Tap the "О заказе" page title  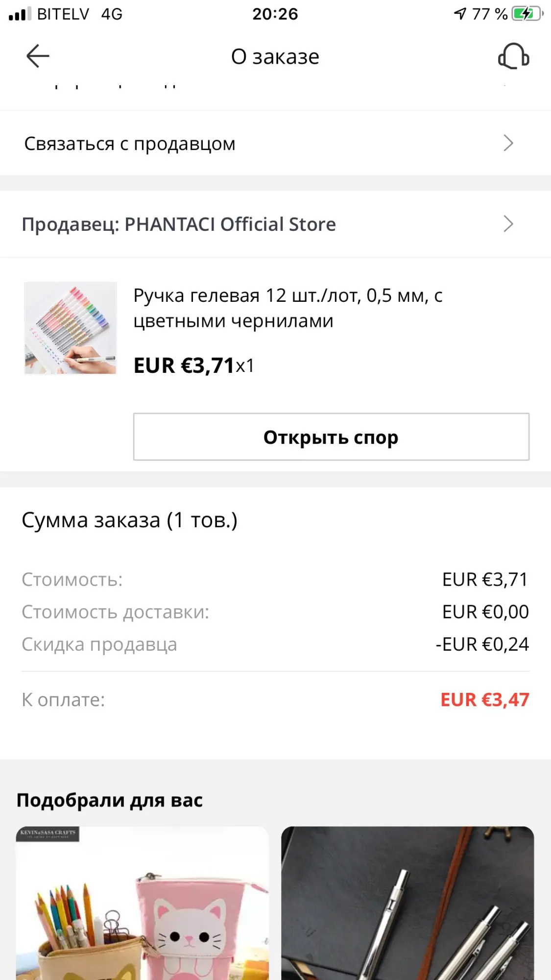275,57
